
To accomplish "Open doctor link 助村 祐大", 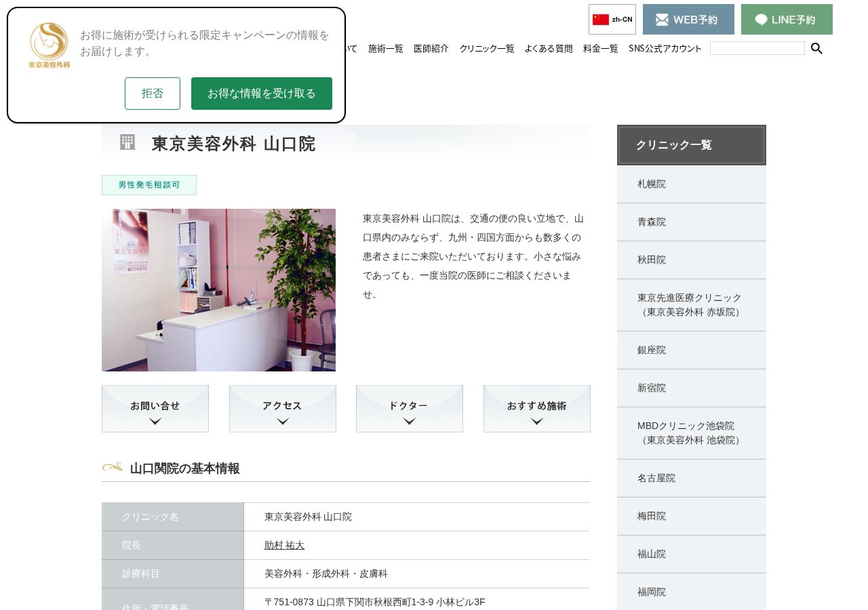I will [x=285, y=545].
